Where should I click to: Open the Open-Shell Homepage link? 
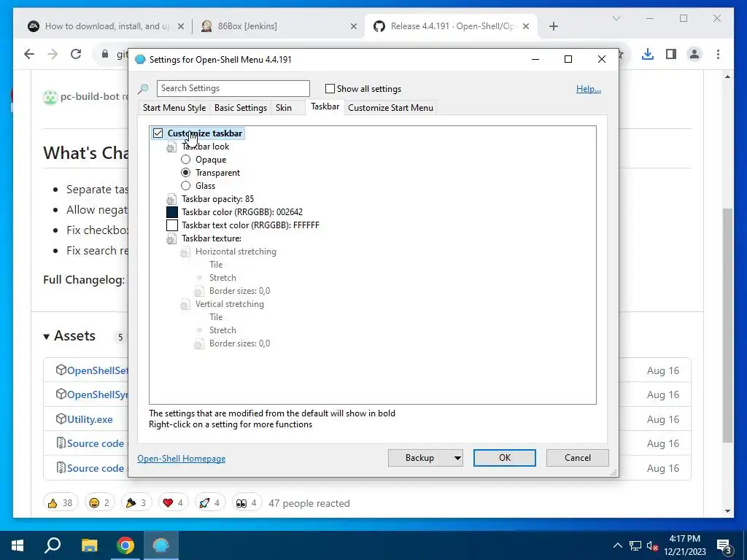[182, 459]
